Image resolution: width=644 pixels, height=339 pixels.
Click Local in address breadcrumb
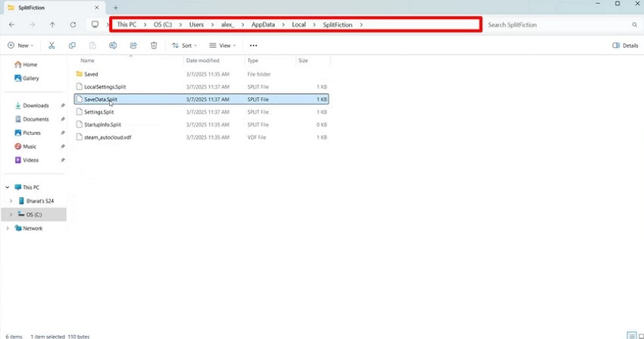[299, 25]
